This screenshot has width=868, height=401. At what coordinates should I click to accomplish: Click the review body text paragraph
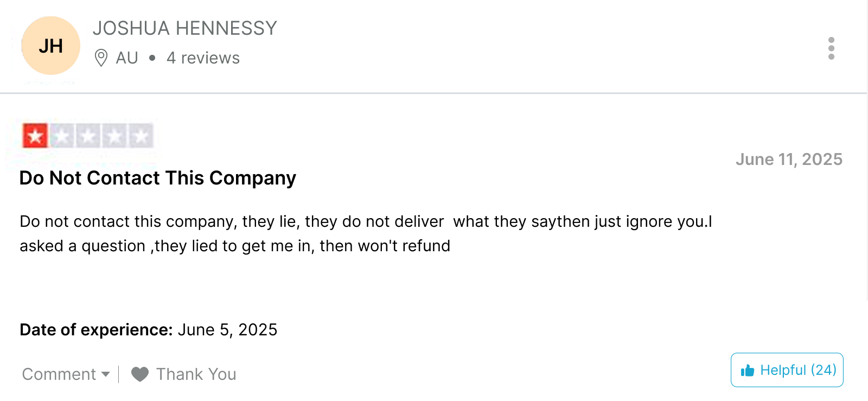[366, 233]
